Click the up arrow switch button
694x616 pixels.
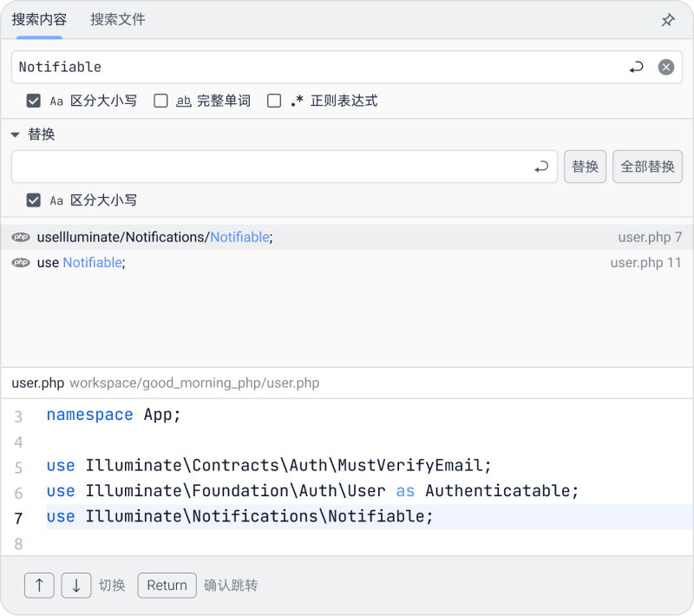(x=39, y=586)
